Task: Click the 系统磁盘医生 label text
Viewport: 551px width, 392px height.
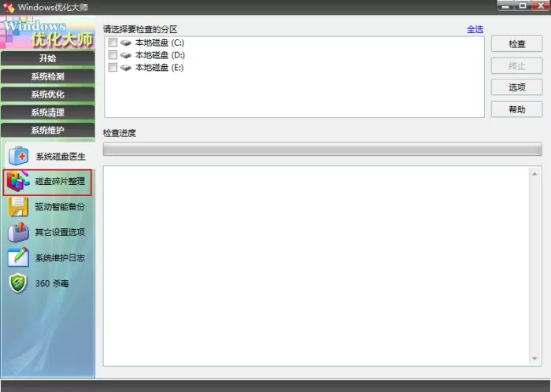Action: click(61, 157)
